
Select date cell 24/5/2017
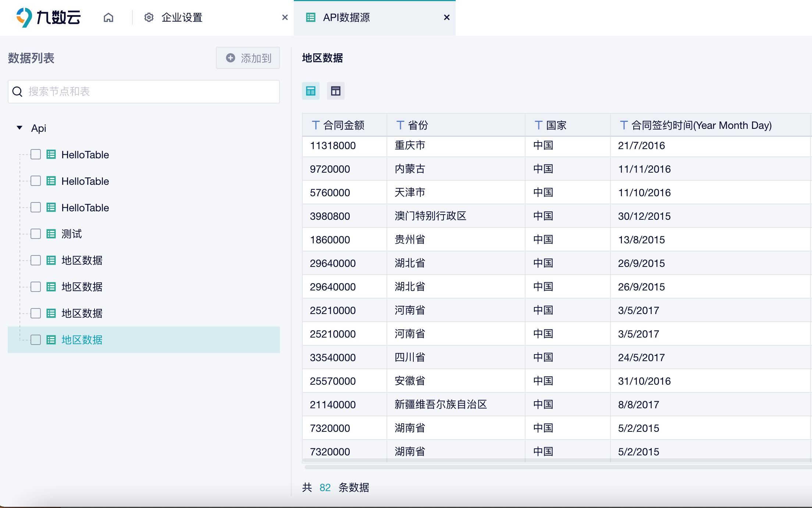click(711, 357)
